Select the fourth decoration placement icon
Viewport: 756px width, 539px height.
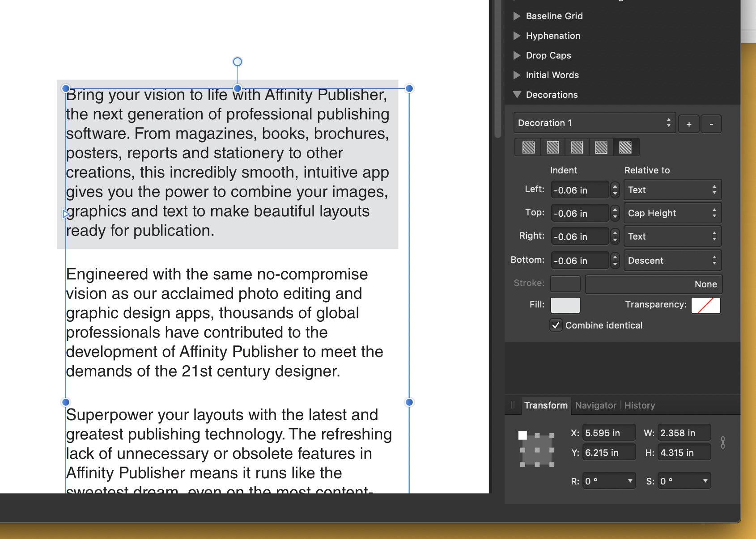[x=601, y=147]
